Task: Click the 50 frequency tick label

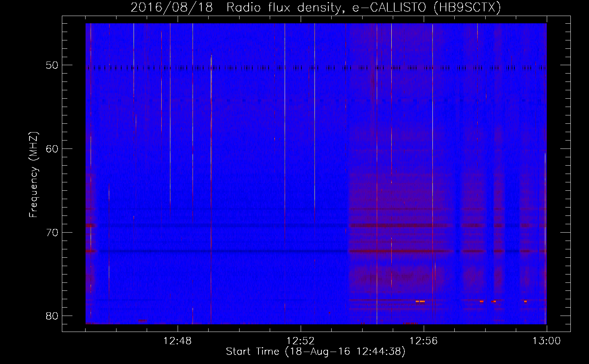Action: 52,66
